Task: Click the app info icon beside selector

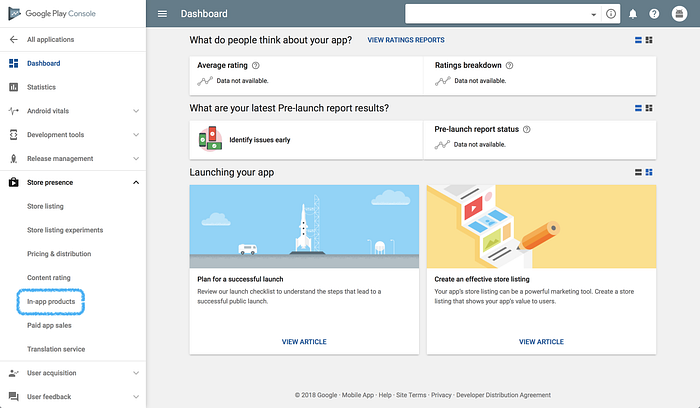Action: pyautogui.click(x=611, y=14)
